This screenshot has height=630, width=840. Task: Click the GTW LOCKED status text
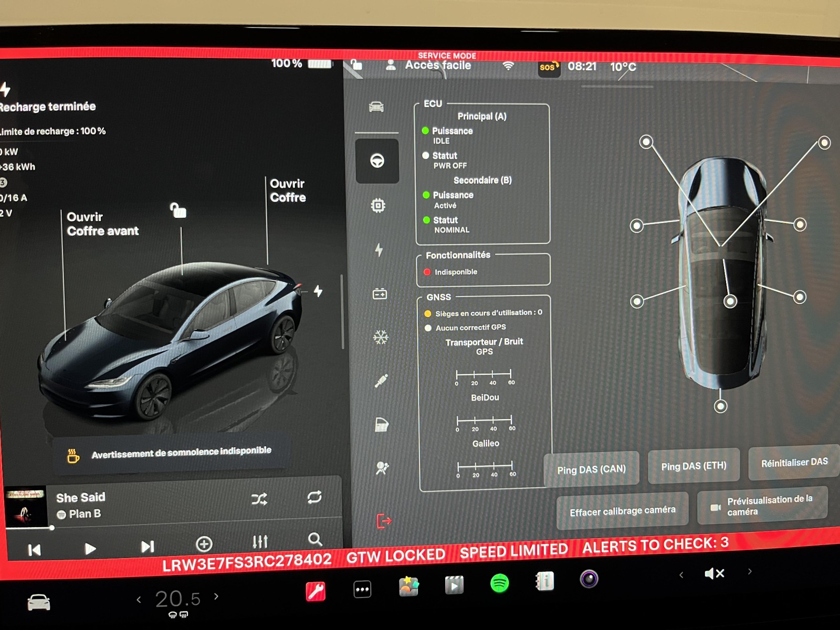(396, 555)
